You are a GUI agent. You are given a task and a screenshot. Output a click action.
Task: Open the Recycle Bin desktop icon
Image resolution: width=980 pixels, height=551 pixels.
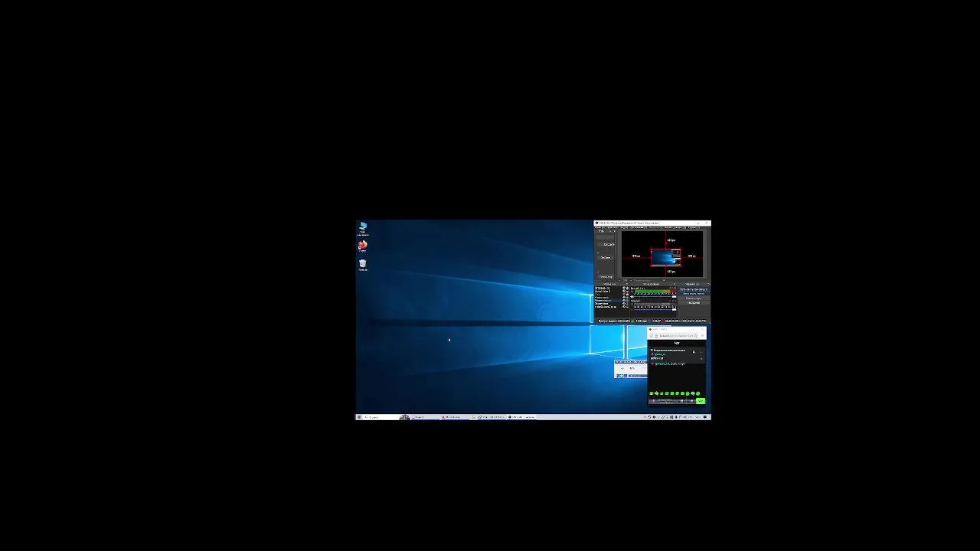click(x=362, y=265)
